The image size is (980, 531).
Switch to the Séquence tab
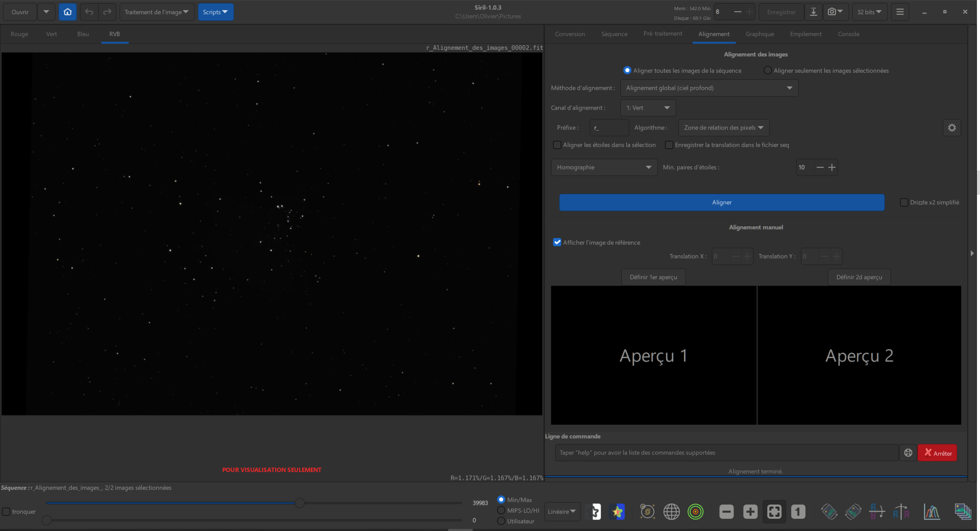pyautogui.click(x=614, y=34)
